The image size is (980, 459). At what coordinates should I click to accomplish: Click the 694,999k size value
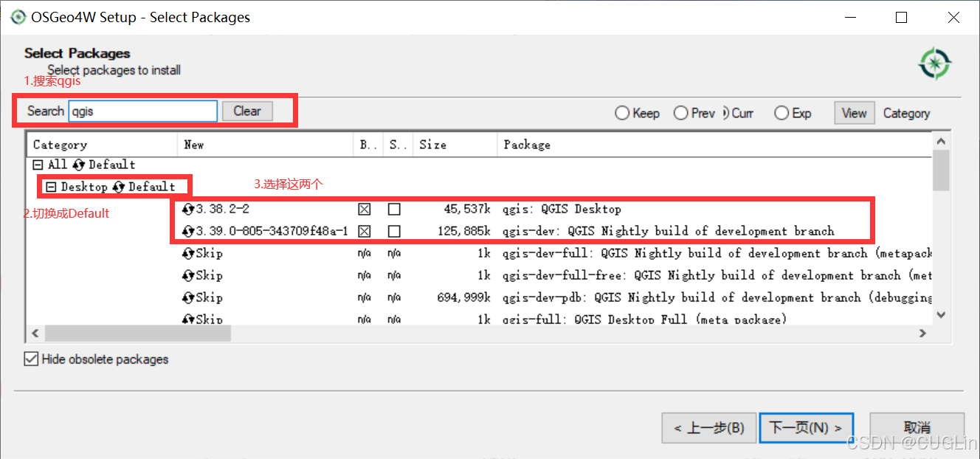click(464, 298)
